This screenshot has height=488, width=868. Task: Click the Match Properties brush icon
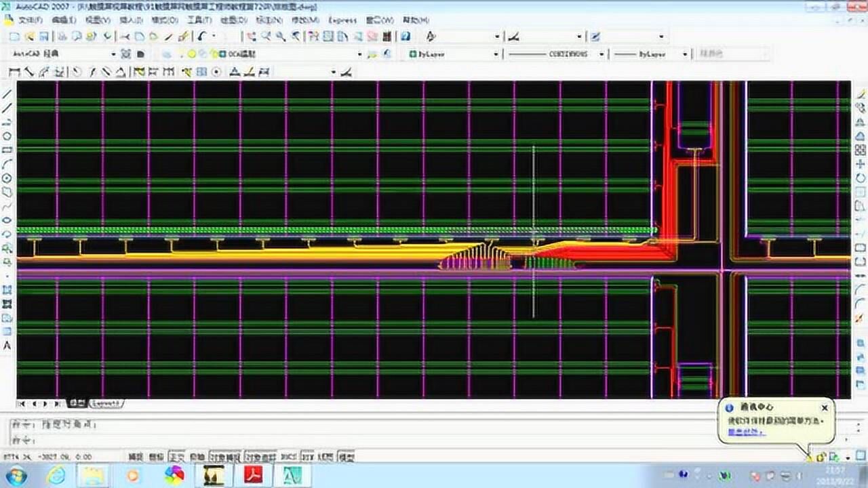183,37
